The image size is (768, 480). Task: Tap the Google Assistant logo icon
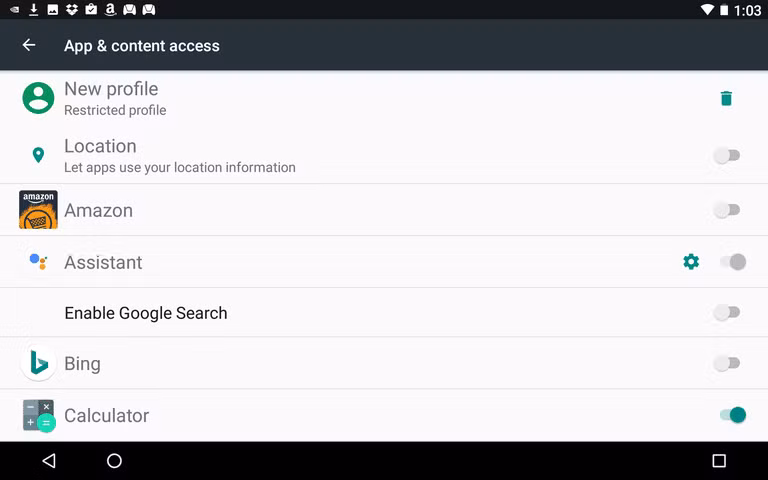[x=38, y=262]
